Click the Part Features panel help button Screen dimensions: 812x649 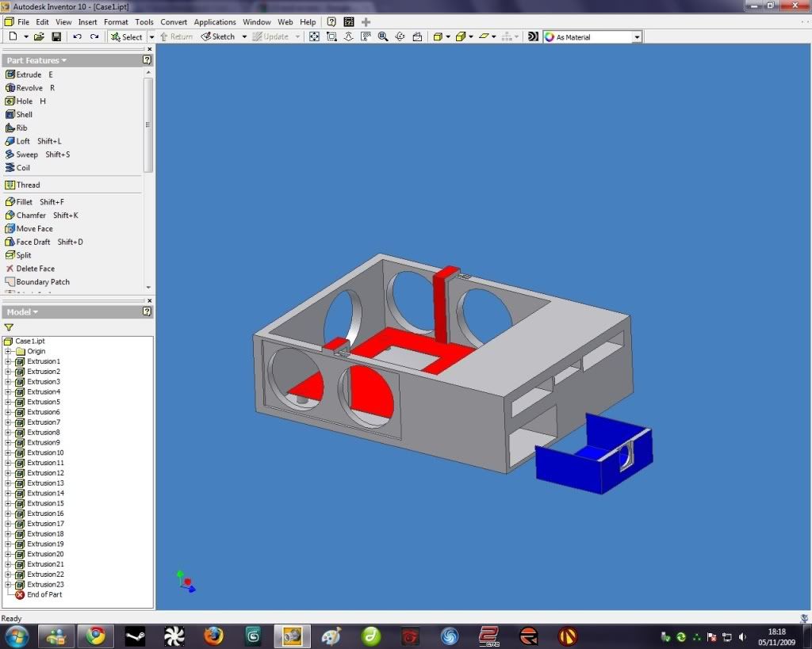click(x=147, y=60)
